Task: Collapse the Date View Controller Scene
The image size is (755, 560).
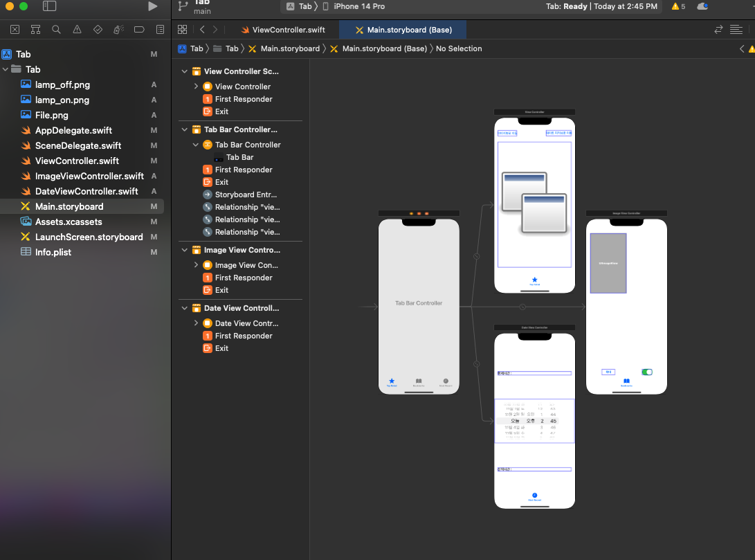Action: coord(184,308)
